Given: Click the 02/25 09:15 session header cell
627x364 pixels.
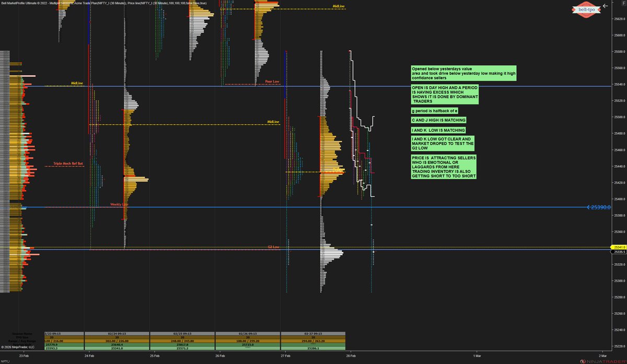Looking at the screenshot, I should (182, 333).
